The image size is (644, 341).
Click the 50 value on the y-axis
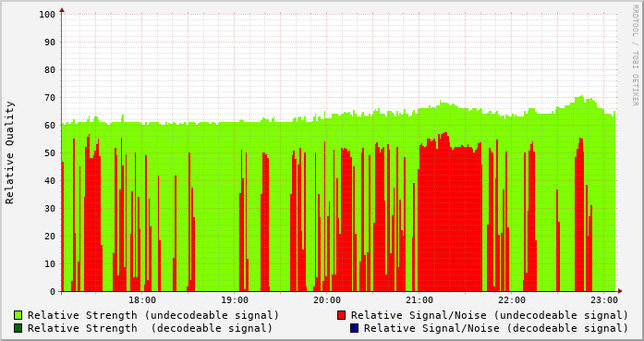pyautogui.click(x=50, y=152)
